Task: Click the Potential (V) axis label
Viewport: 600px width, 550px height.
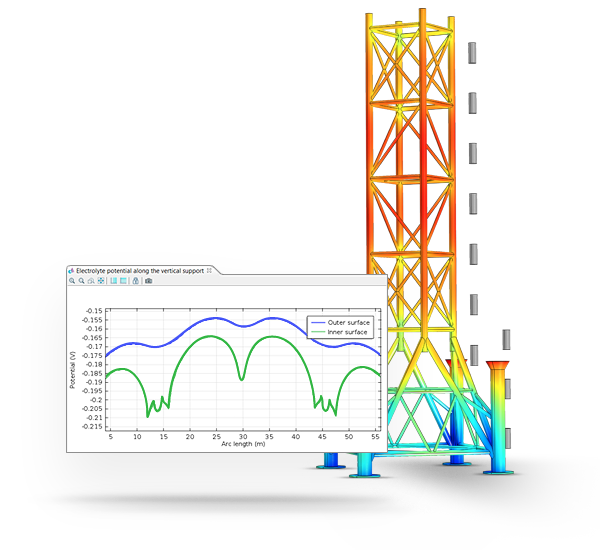Action: [73, 369]
